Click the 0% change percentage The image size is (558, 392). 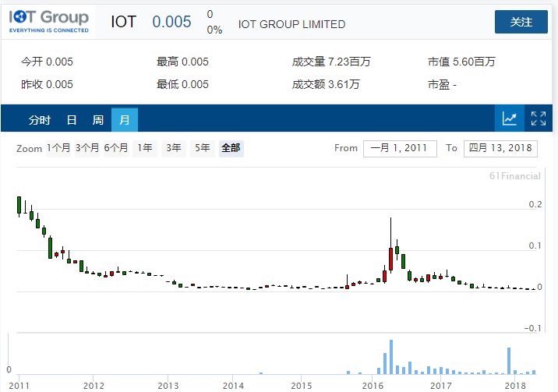click(214, 30)
